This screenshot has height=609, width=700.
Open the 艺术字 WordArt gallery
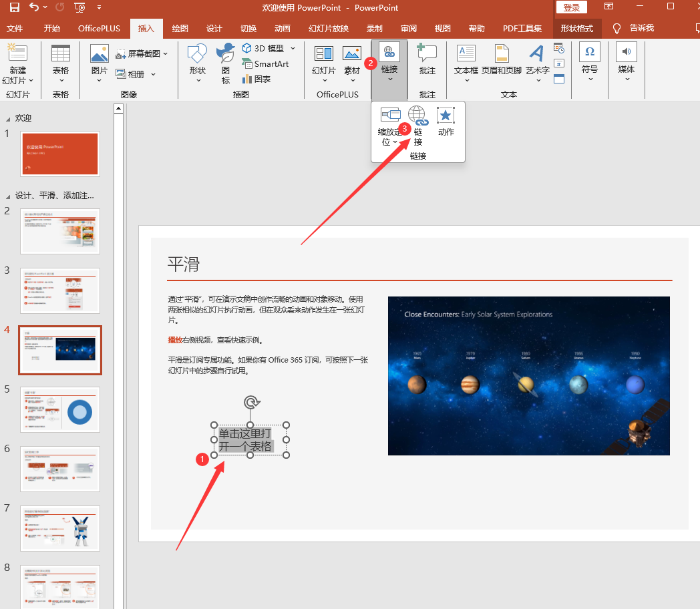coord(537,63)
